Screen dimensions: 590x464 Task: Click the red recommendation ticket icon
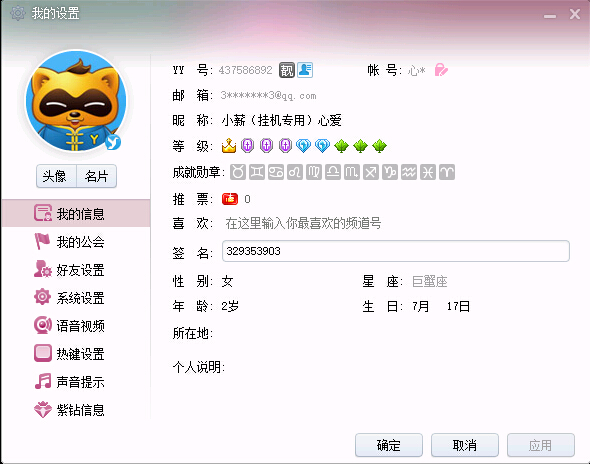coord(230,199)
